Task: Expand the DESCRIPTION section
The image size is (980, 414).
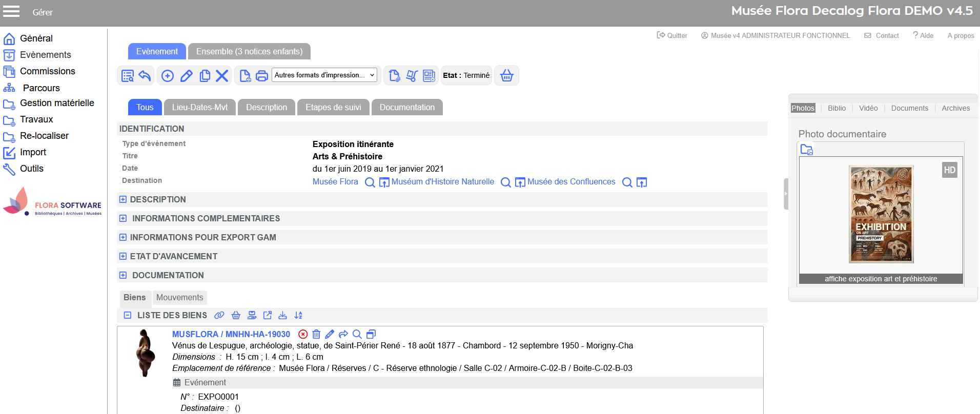Action: point(123,199)
